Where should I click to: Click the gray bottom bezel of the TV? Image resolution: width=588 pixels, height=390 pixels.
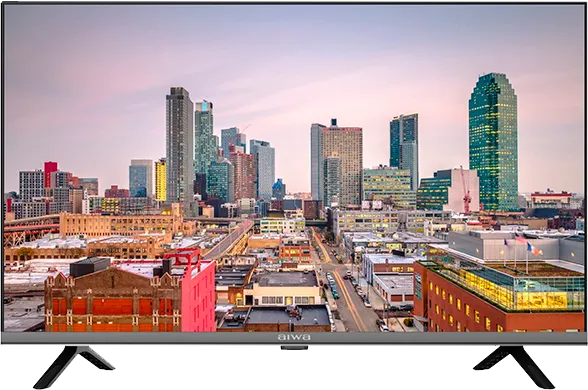click(294, 338)
